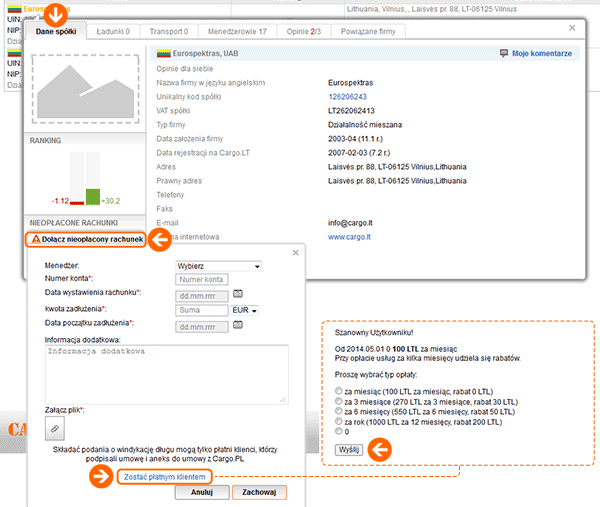Click the attach file paperclip button
The height and width of the screenshot is (507, 600).
click(x=55, y=428)
